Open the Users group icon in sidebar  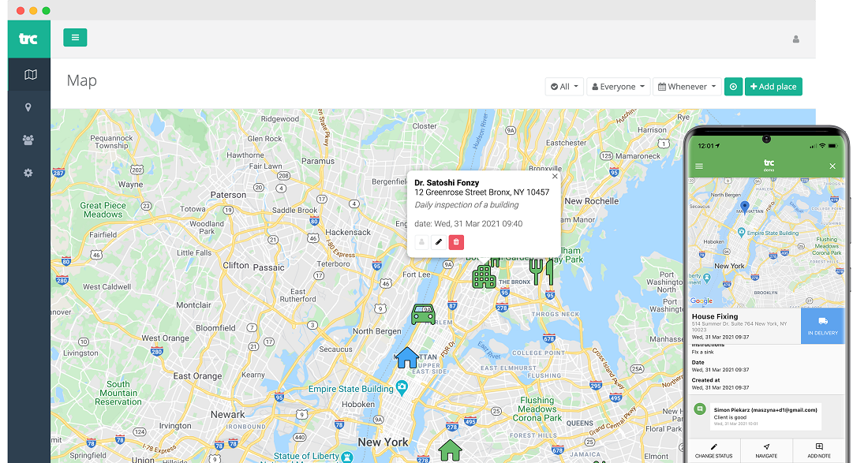pos(28,140)
